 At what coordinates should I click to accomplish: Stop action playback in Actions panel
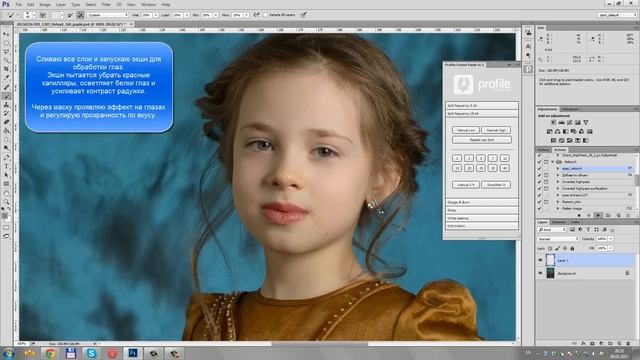coord(579,215)
